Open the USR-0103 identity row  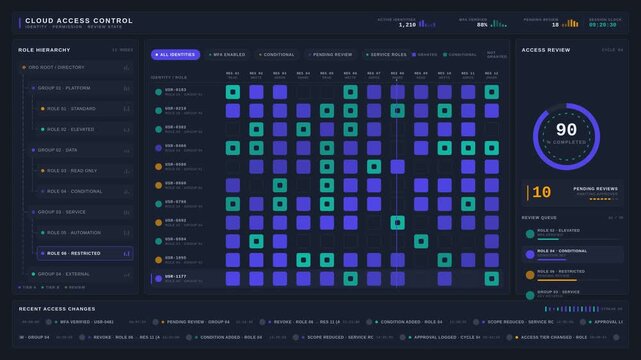[x=327, y=92]
